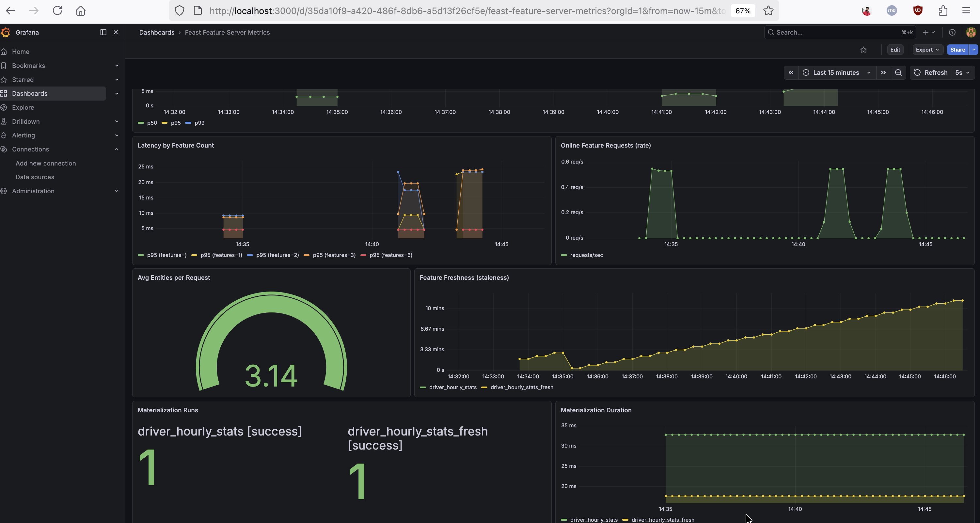The width and height of the screenshot is (980, 523).
Task: Open the Help icon in top bar
Action: pyautogui.click(x=952, y=32)
